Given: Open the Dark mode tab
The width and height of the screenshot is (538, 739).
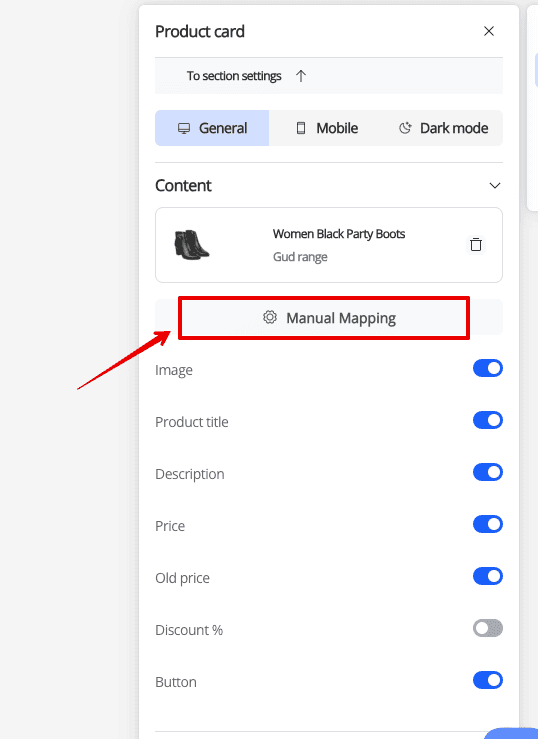Looking at the screenshot, I should click(x=444, y=128).
